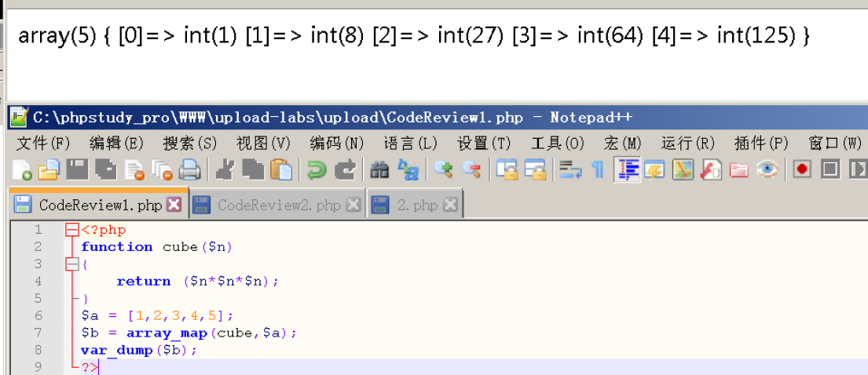Click the red Record macro button
868x375 pixels.
[x=802, y=169]
